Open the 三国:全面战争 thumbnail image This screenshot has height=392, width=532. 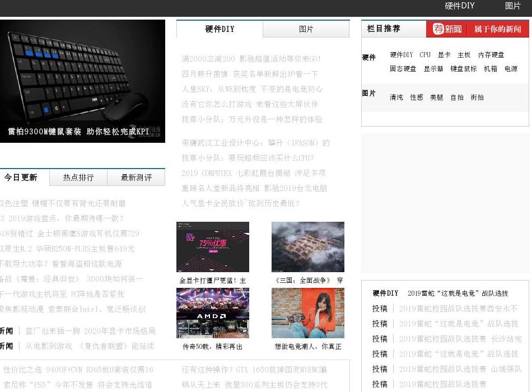pyautogui.click(x=308, y=247)
